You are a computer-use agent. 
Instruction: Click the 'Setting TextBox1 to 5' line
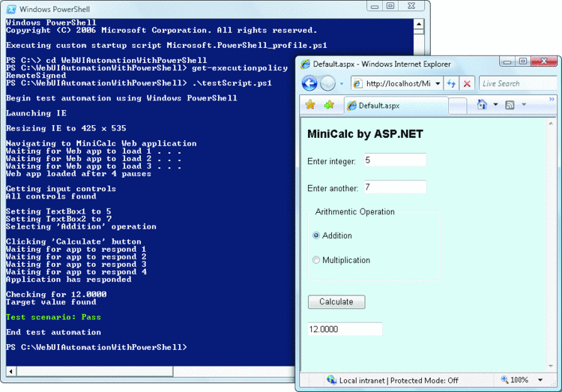click(x=58, y=211)
